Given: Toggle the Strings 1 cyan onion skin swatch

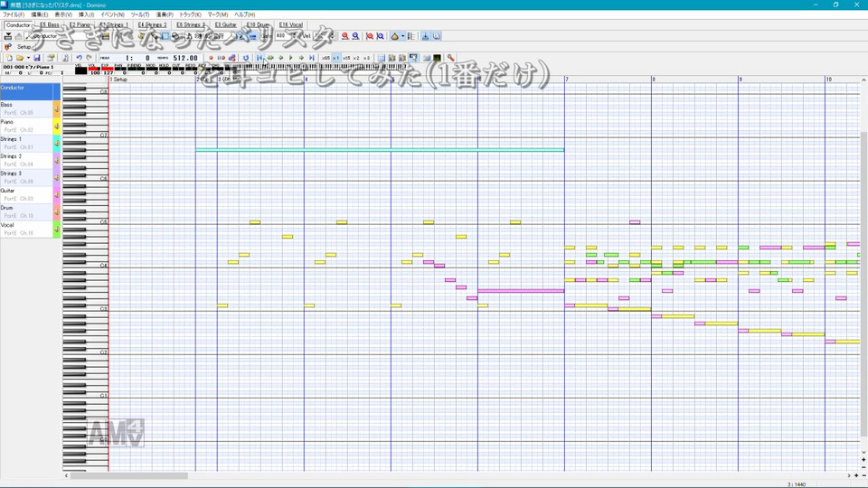Looking at the screenshot, I should coord(56,144).
